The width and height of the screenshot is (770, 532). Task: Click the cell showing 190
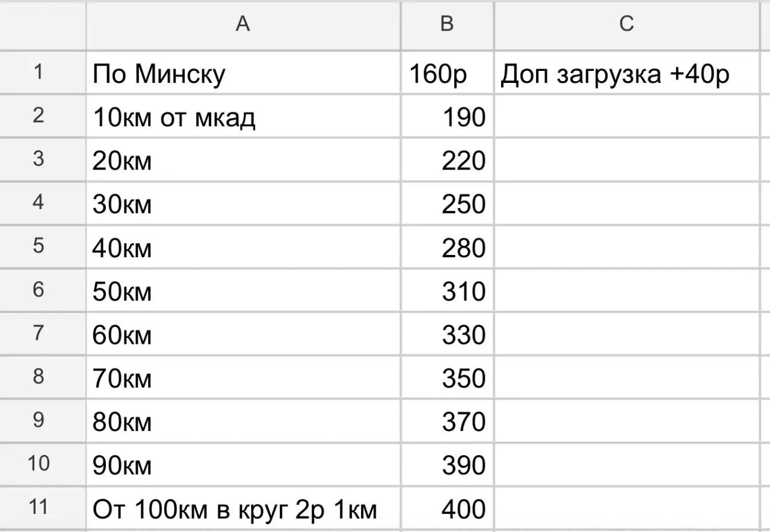tap(445, 117)
